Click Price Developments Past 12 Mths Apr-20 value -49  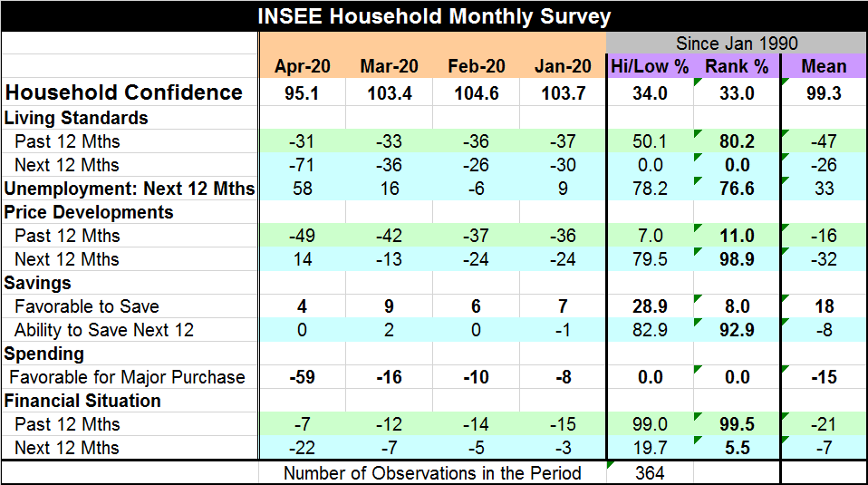[302, 236]
